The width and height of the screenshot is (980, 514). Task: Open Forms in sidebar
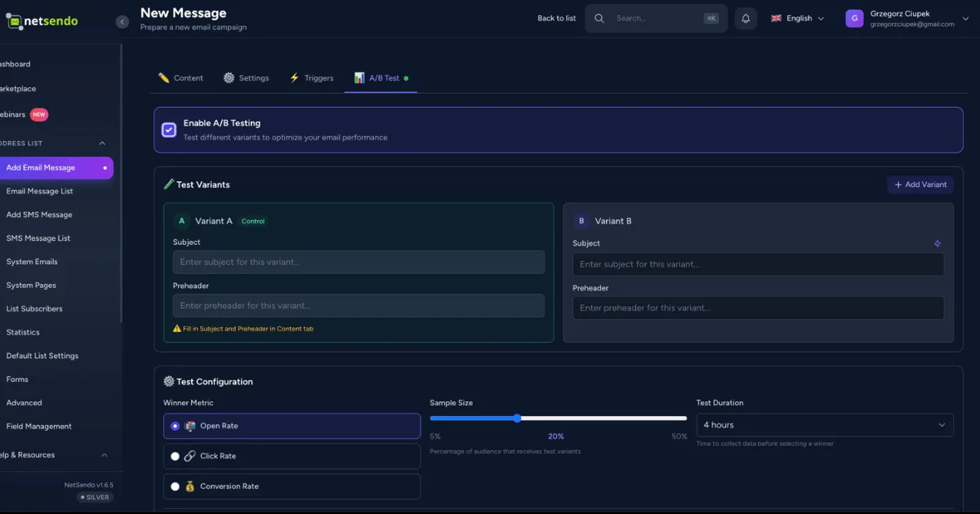click(17, 379)
